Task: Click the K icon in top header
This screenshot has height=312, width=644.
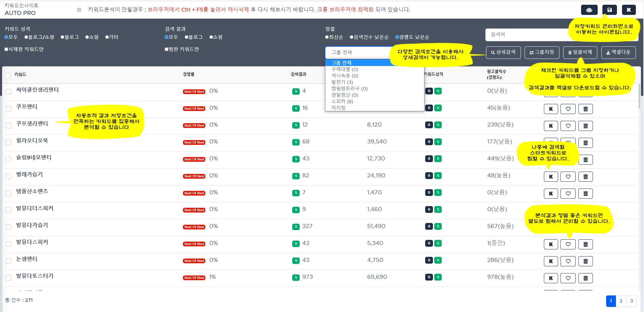Action: 628,10
